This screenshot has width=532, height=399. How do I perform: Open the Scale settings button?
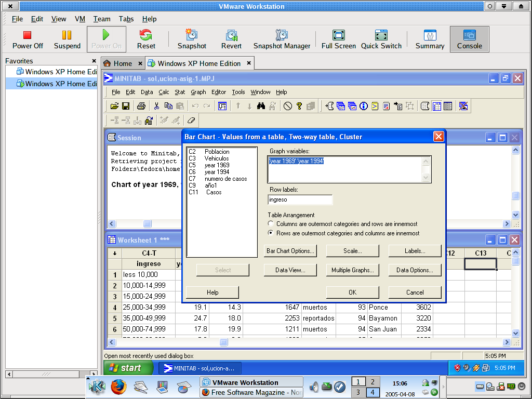pyautogui.click(x=353, y=251)
